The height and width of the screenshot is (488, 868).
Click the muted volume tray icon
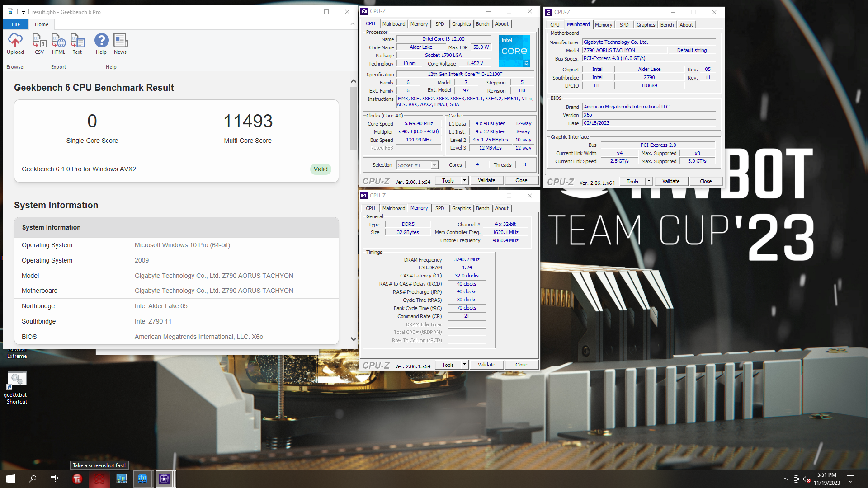(807, 479)
